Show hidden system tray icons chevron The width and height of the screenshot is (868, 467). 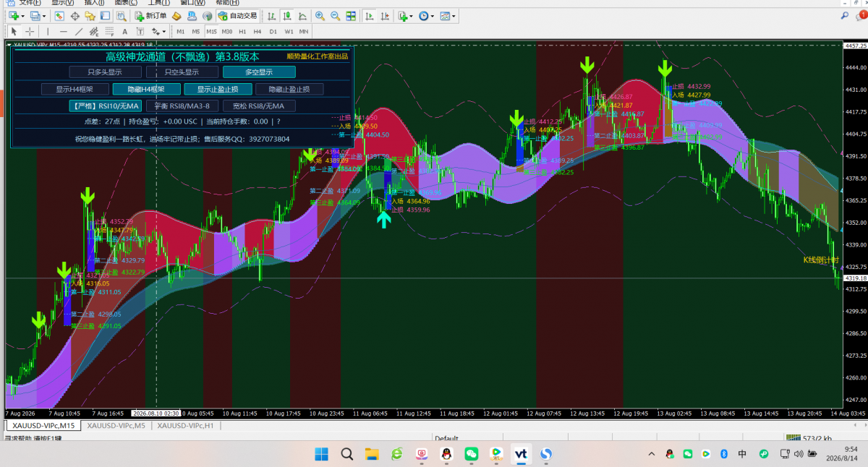coord(652,454)
